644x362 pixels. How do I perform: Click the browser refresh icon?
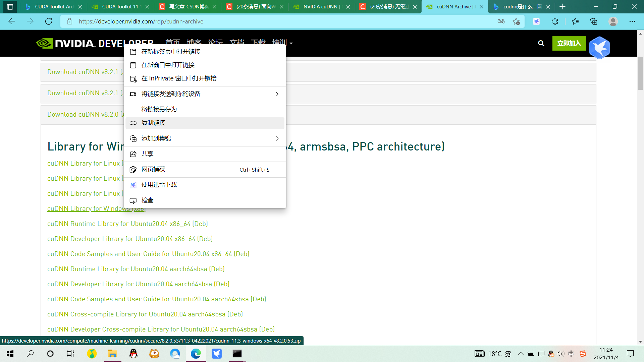click(49, 21)
